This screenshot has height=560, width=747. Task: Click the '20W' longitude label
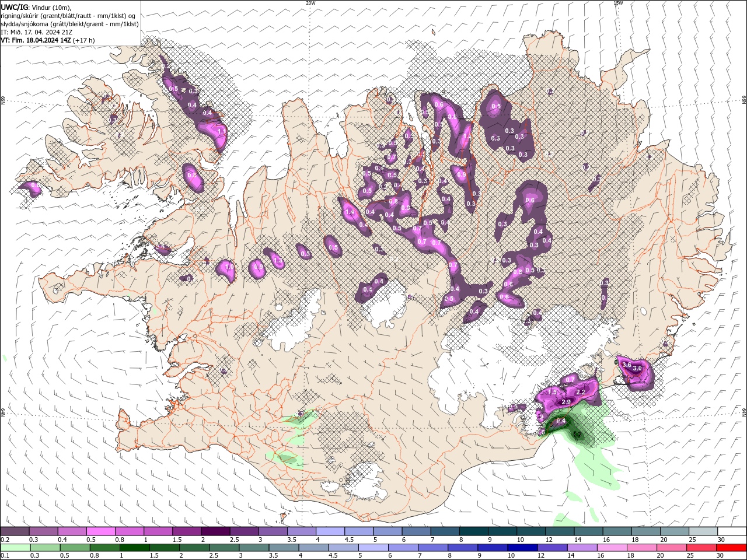pyautogui.click(x=310, y=3)
